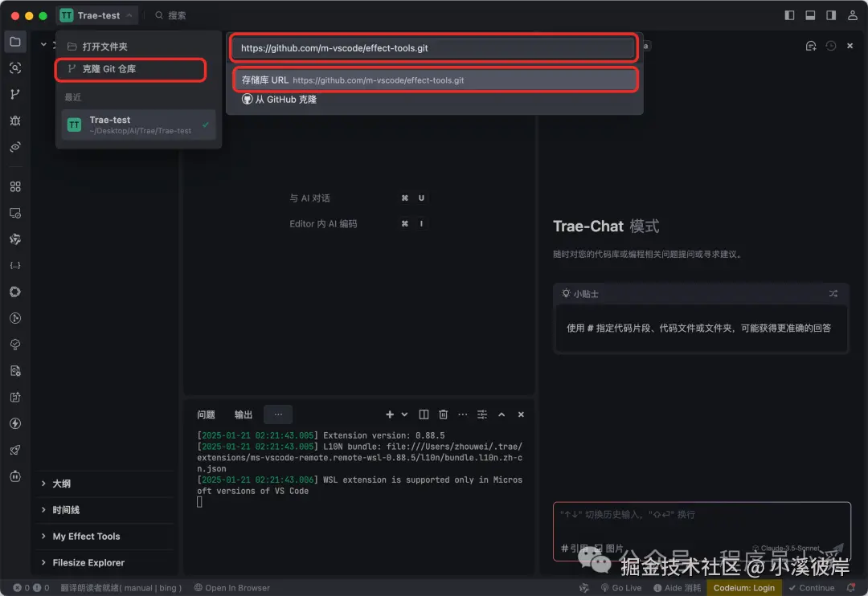Open the account profile icon in the title bar

tap(852, 15)
